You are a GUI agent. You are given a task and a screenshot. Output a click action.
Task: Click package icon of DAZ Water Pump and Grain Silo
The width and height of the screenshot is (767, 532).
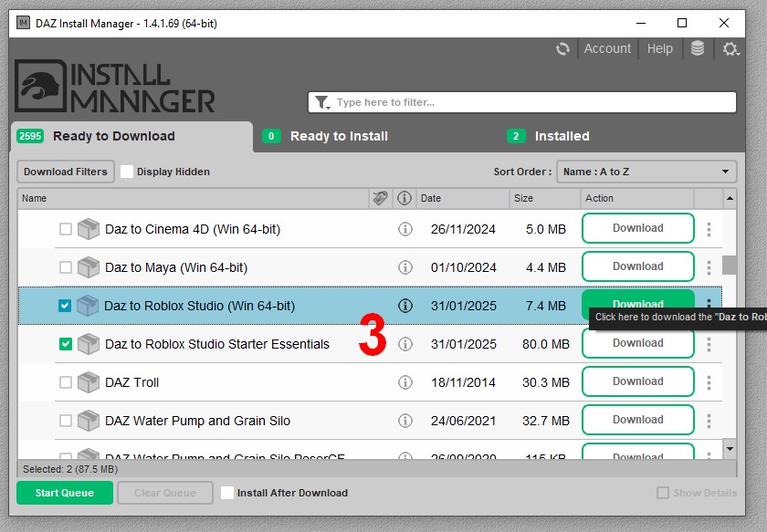[89, 421]
